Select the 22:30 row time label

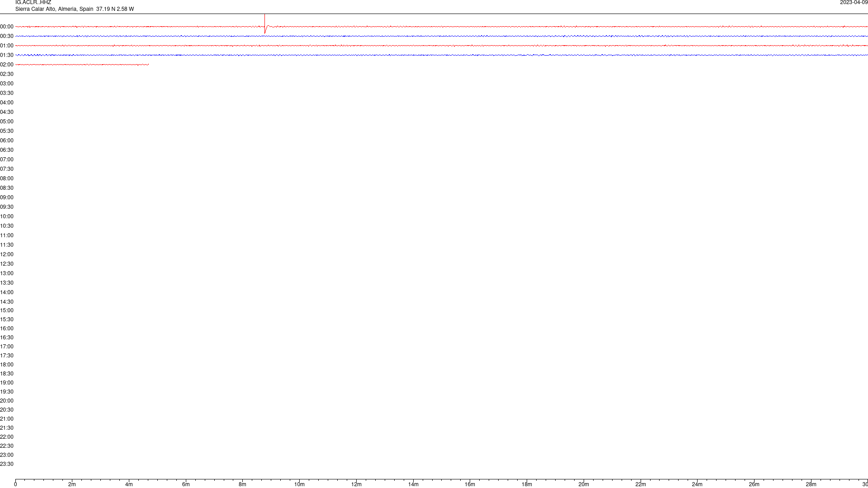tap(7, 446)
